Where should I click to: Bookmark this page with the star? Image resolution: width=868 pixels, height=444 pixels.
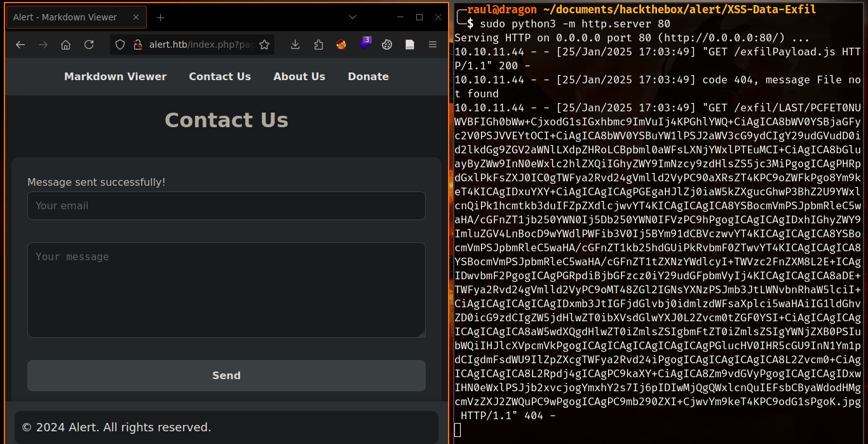pyautogui.click(x=264, y=45)
